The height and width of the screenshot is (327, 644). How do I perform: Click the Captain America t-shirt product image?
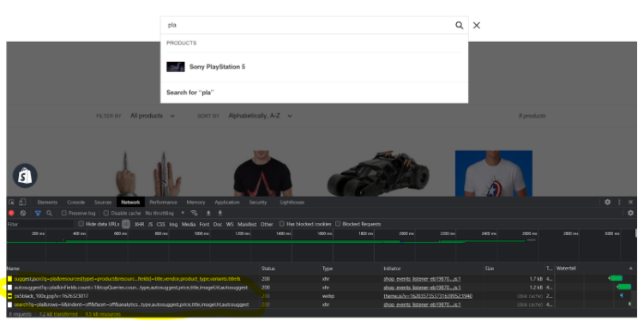(494, 173)
